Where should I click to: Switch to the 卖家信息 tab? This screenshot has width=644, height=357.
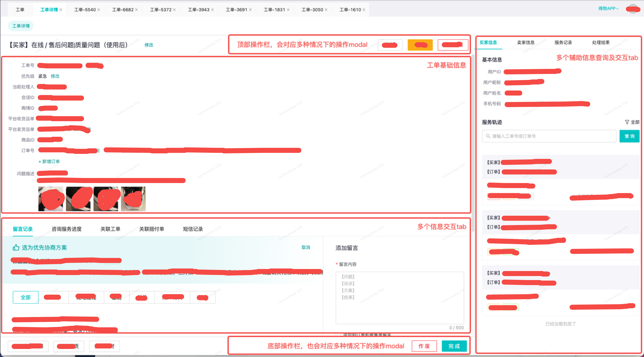tap(526, 42)
